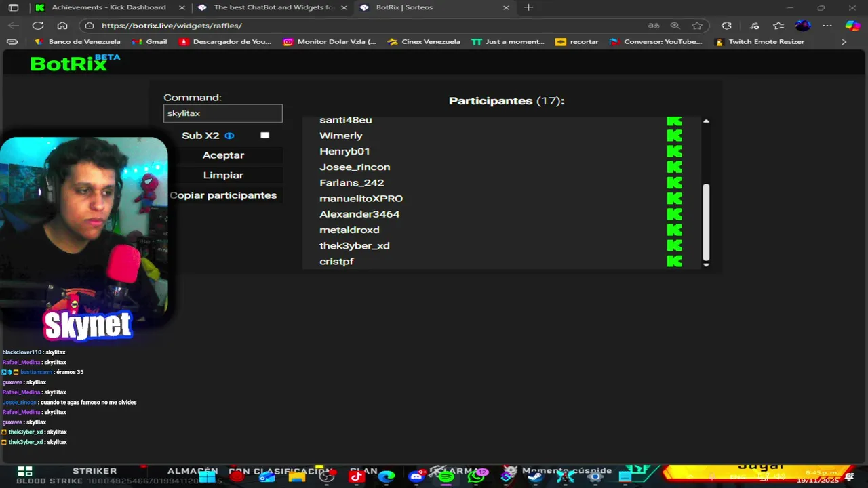Open the Cinex Venezuela bookmark
868x488 pixels.
(424, 42)
